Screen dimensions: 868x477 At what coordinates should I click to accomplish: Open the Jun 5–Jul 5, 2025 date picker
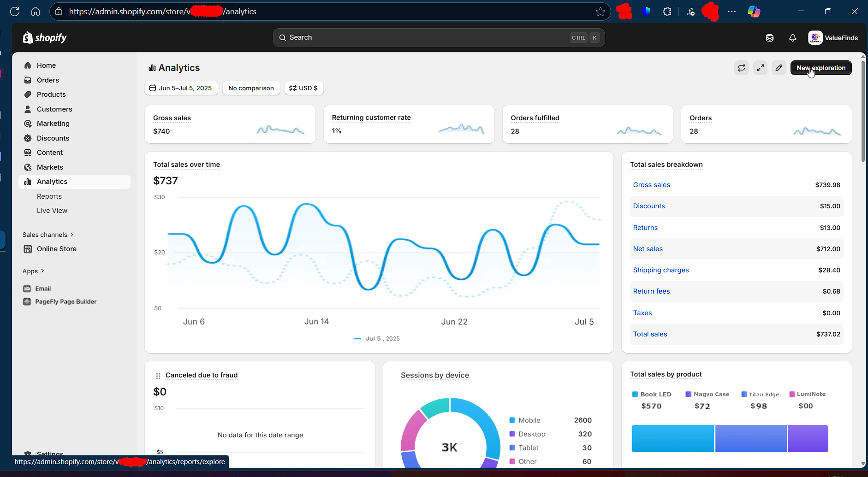[x=181, y=88]
